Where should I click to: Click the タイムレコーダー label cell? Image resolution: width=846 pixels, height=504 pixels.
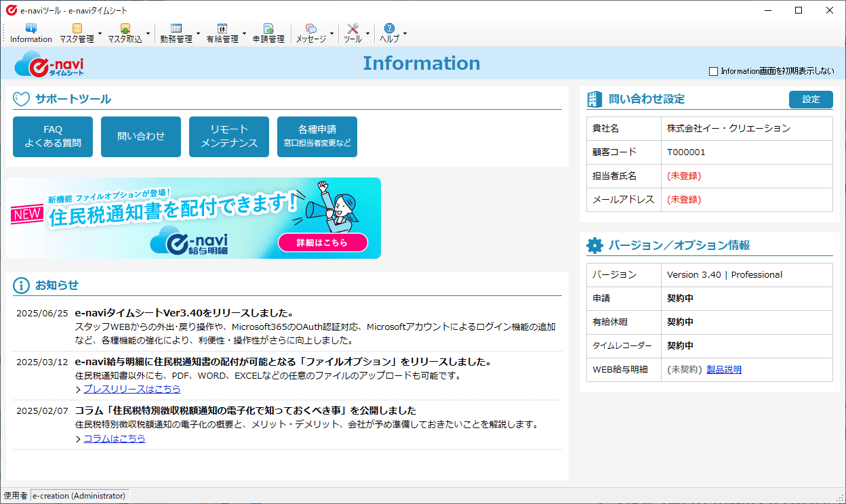coord(624,346)
